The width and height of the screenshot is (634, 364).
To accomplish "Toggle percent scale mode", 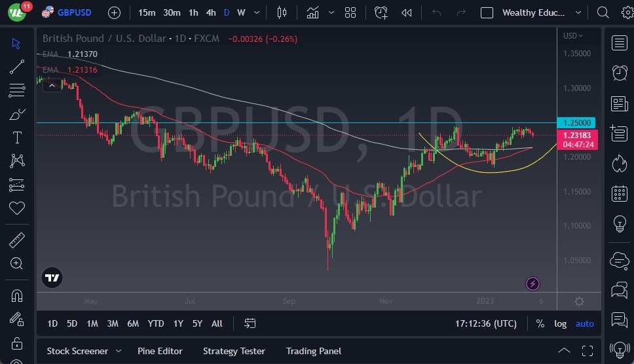I will pos(540,323).
